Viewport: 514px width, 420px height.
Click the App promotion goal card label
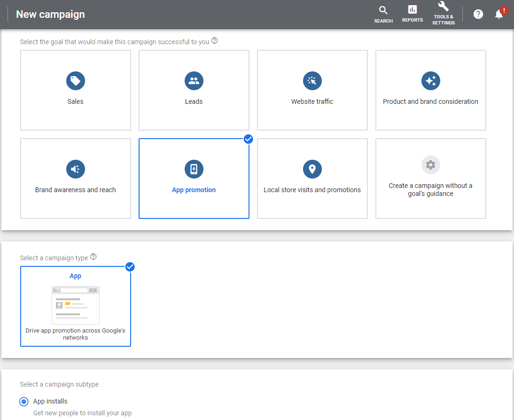[x=194, y=190]
